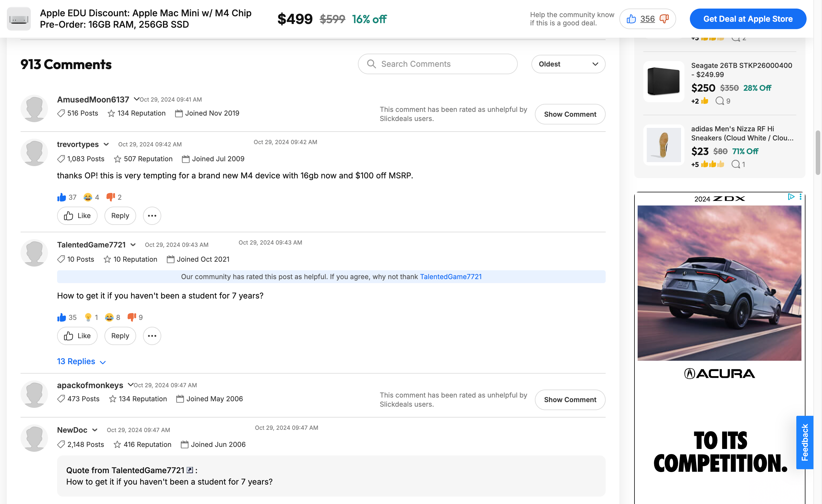Open NewDoc username profile

coord(72,430)
